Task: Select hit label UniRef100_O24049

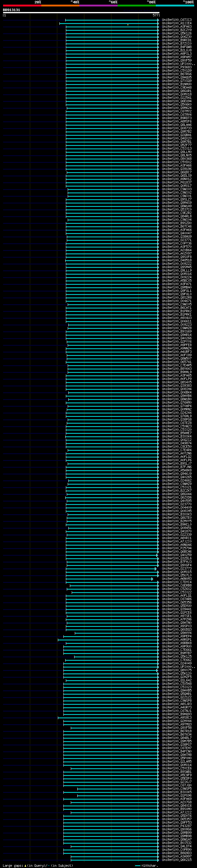Action: click(176, 663)
